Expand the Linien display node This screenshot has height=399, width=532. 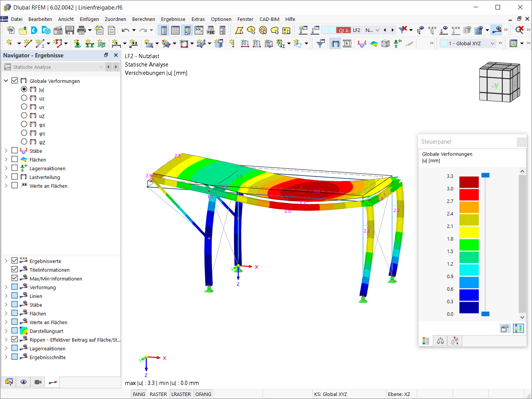[6, 296]
